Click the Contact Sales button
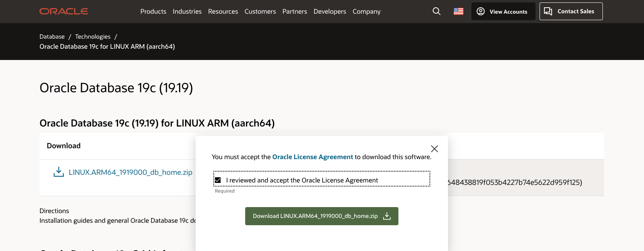Screen dimensions: 644x251 [571, 11]
